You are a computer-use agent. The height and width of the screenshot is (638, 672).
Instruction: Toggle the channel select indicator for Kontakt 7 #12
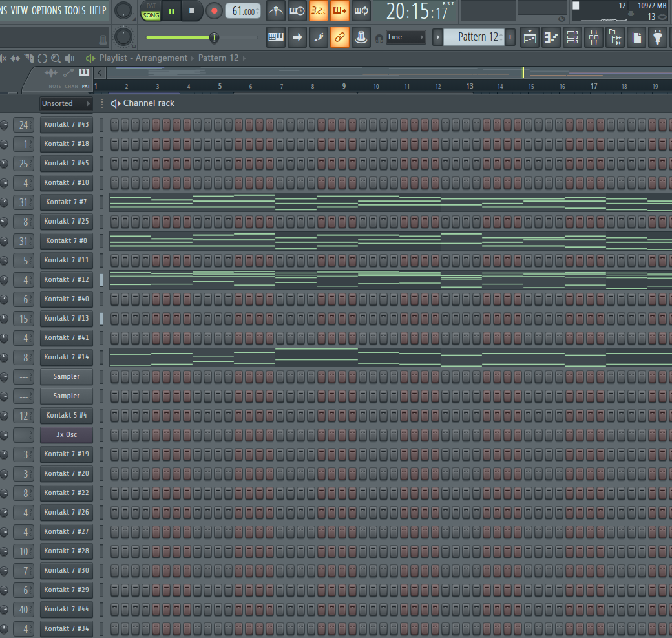[x=101, y=280]
